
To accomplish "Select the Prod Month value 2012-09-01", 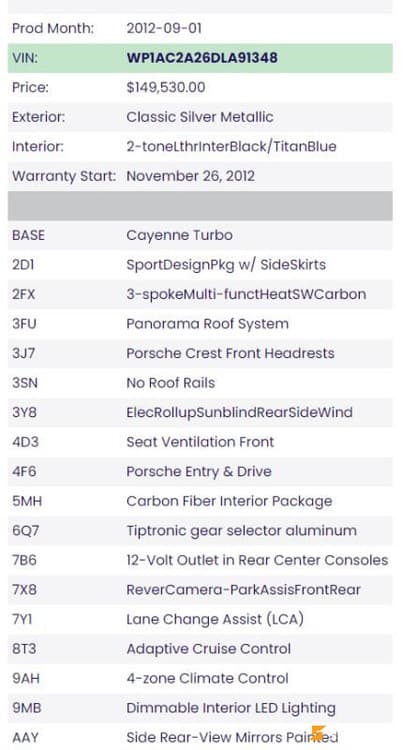I will 164,28.
